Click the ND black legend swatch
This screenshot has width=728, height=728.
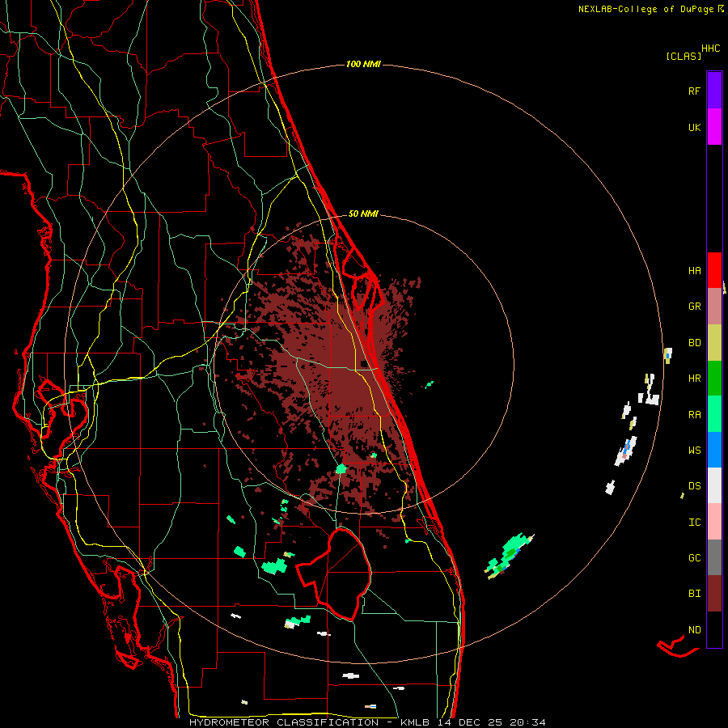[x=714, y=629]
